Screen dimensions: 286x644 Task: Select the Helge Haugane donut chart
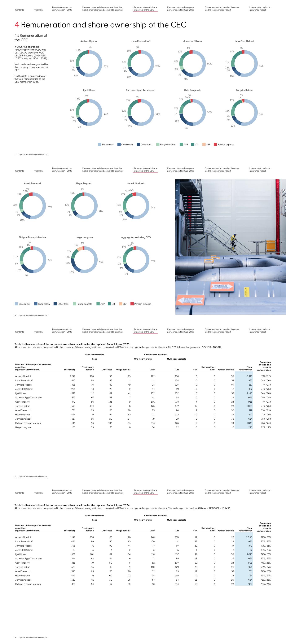click(x=84, y=259)
